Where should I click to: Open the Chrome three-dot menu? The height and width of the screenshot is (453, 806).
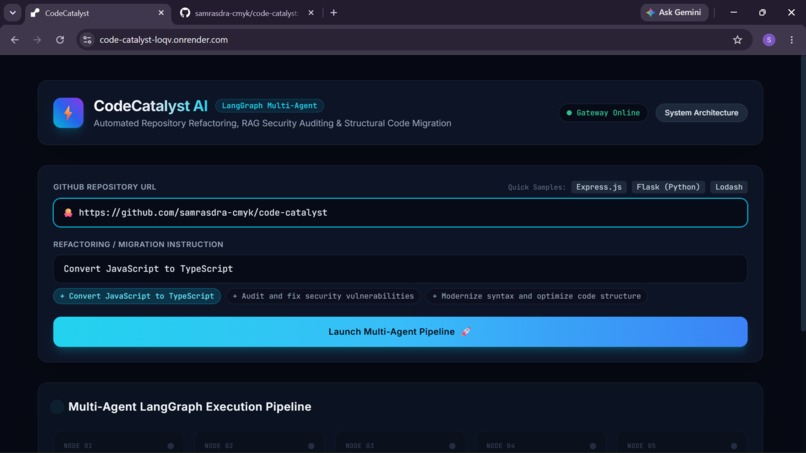pos(792,40)
